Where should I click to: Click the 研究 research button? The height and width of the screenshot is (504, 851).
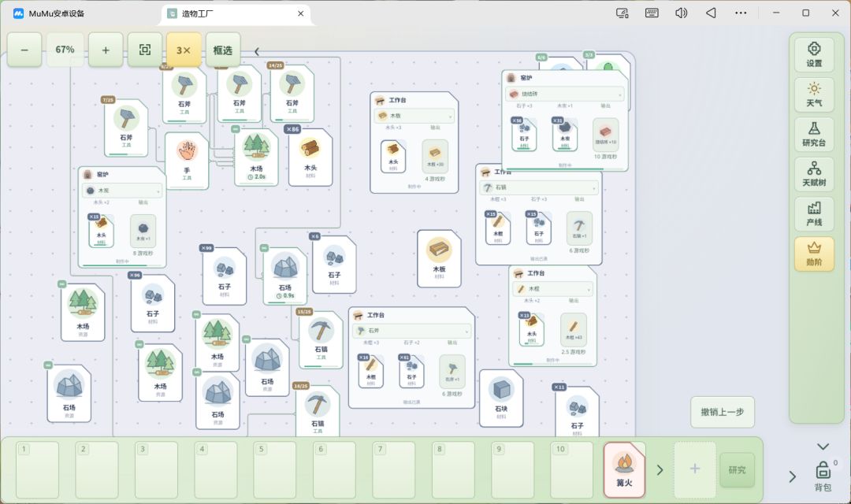tap(737, 470)
